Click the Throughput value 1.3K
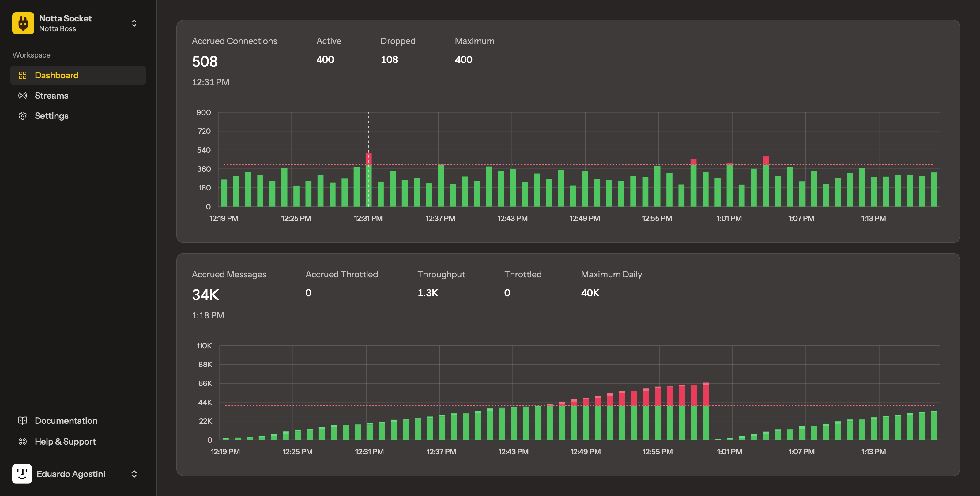The height and width of the screenshot is (496, 980). [428, 293]
